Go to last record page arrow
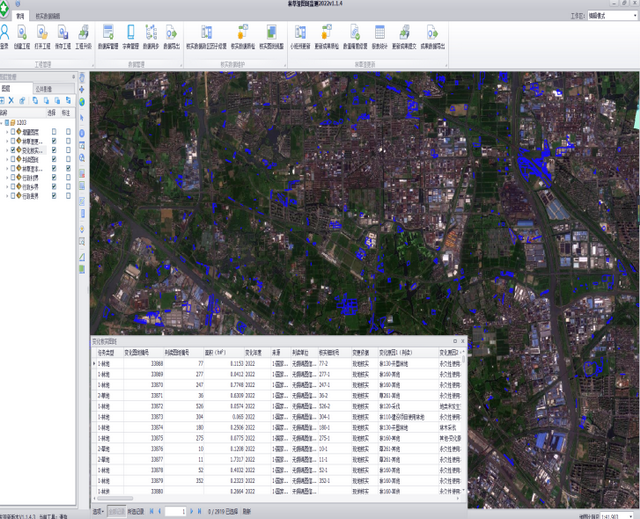 [x=200, y=511]
